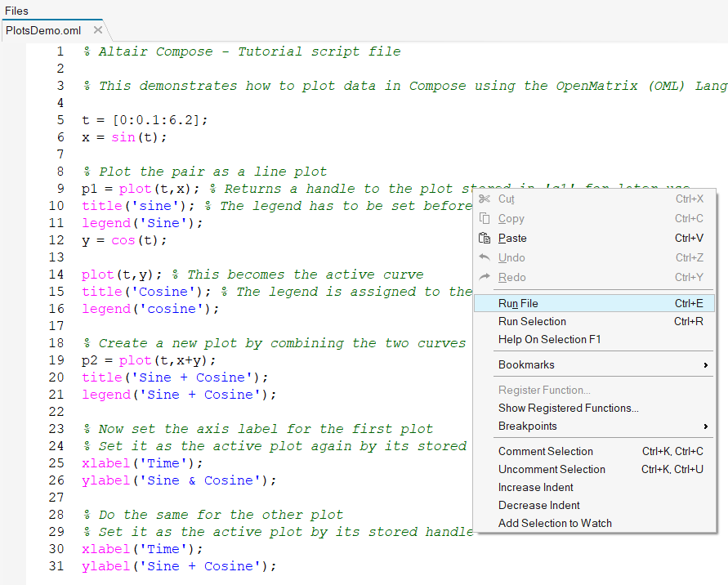The height and width of the screenshot is (585, 728).
Task: Click line number 14 in gutter
Action: click(x=56, y=275)
